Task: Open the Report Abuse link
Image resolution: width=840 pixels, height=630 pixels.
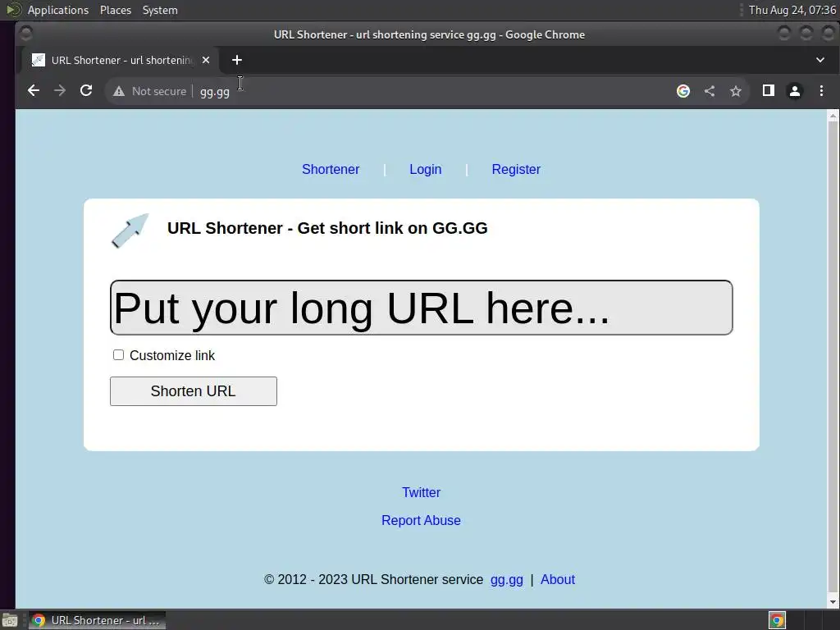Action: (421, 520)
